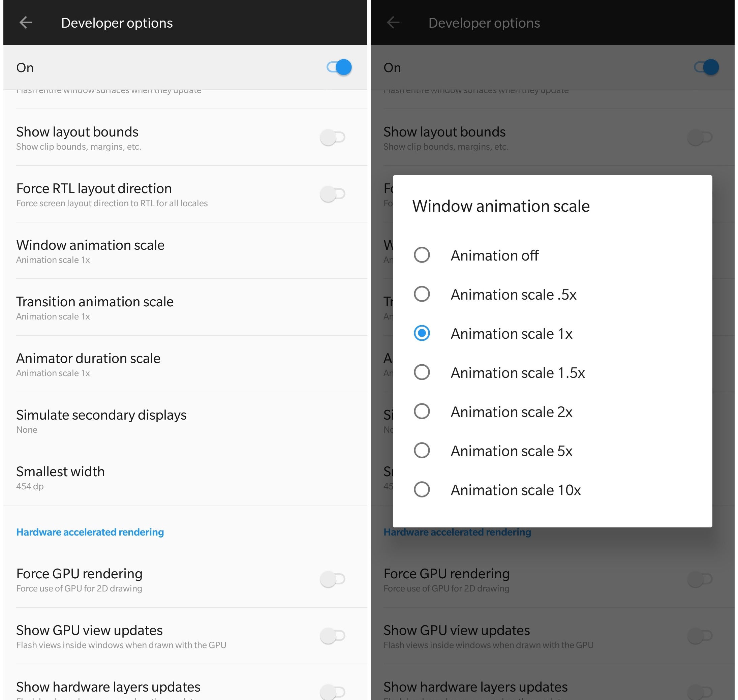The height and width of the screenshot is (700, 738).
Task: Click 'Flash views inside windows' description in left screen
Action: 121,645
